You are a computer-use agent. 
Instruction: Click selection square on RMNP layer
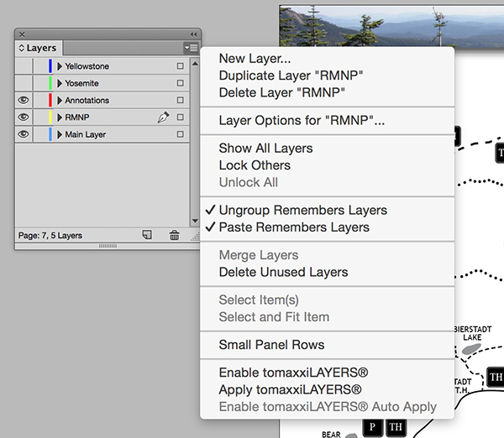pos(181,117)
